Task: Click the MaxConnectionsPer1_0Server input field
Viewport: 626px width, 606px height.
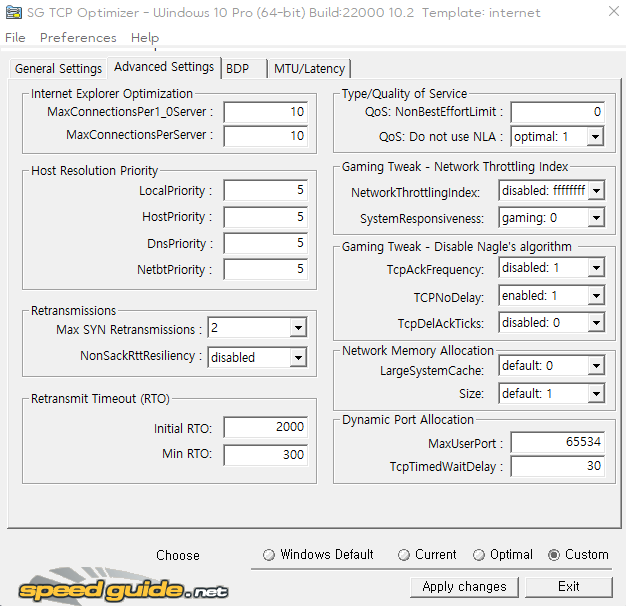Action: pos(265,112)
